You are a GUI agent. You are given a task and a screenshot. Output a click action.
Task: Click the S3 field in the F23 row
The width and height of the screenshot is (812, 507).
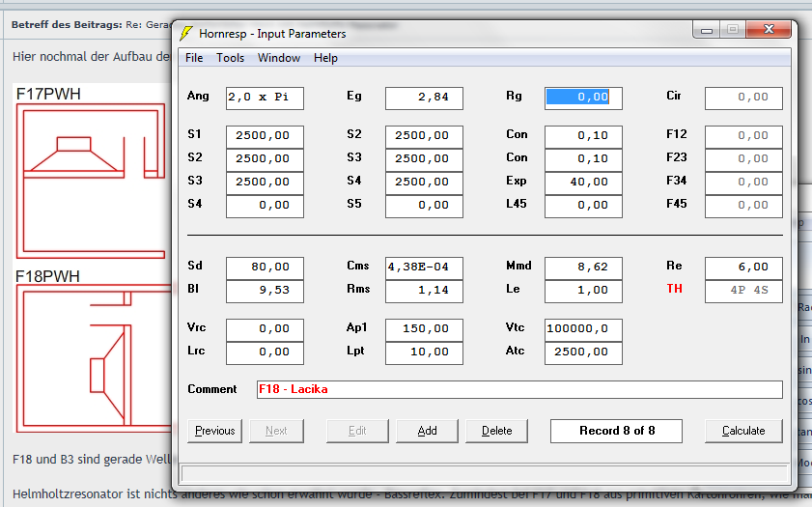[x=424, y=159]
